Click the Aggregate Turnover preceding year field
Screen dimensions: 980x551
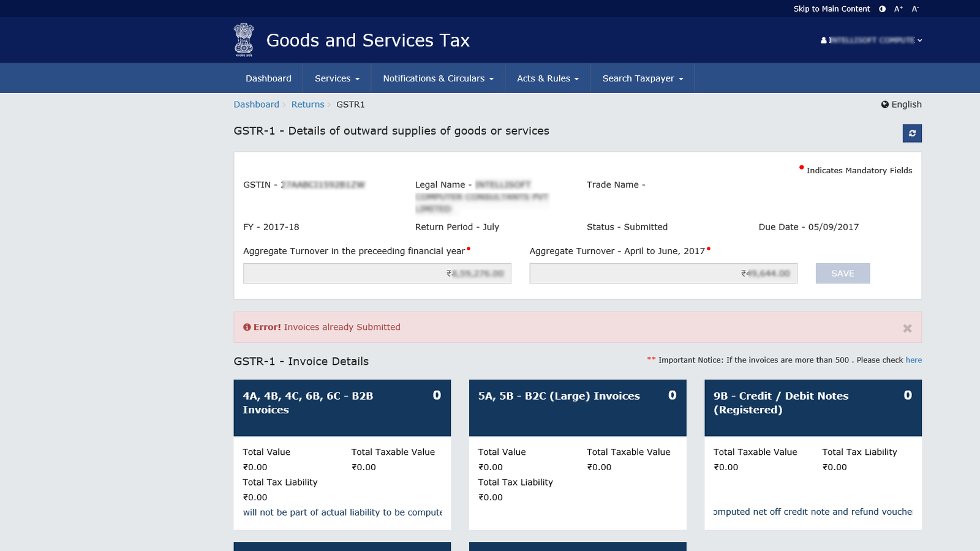(377, 273)
